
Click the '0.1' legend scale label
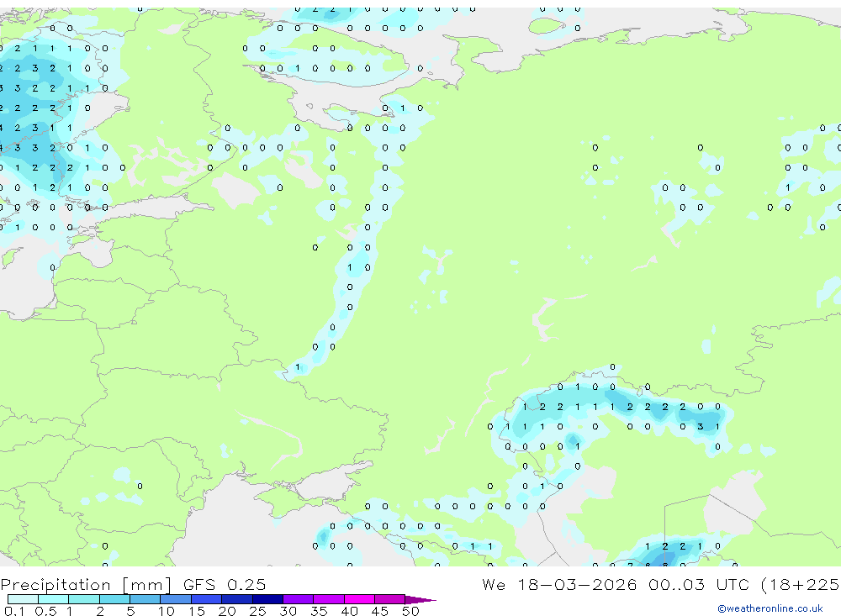tap(14, 611)
